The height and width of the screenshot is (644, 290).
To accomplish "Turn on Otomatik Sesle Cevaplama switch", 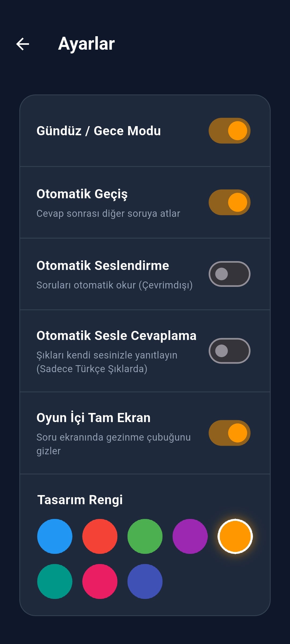I will (x=229, y=351).
